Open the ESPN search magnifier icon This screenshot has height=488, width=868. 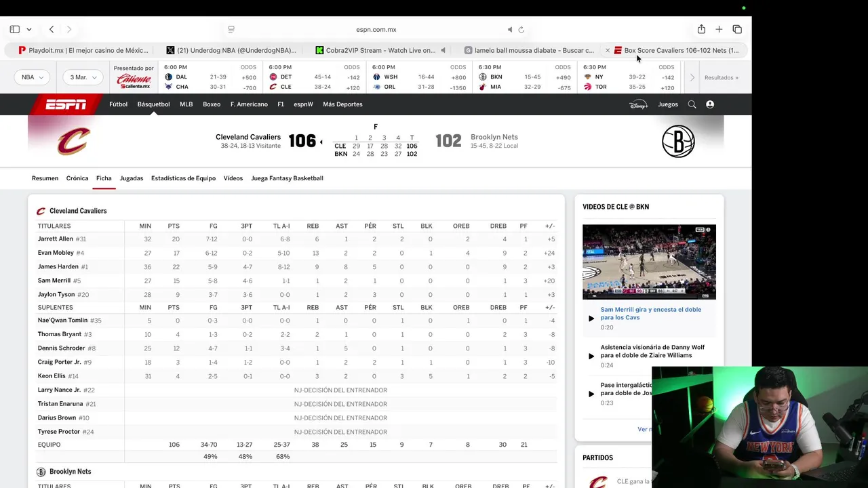pos(692,104)
